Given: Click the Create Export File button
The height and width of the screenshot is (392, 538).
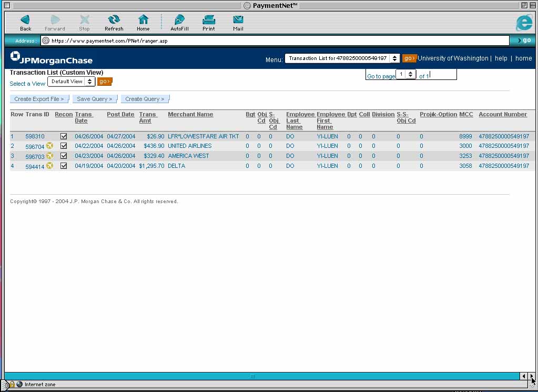Looking at the screenshot, I should coord(39,99).
